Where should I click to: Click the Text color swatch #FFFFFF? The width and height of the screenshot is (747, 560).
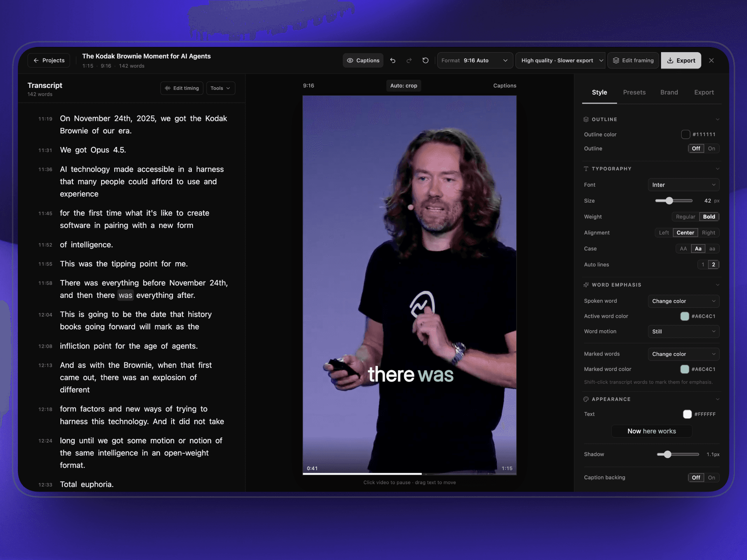(687, 415)
